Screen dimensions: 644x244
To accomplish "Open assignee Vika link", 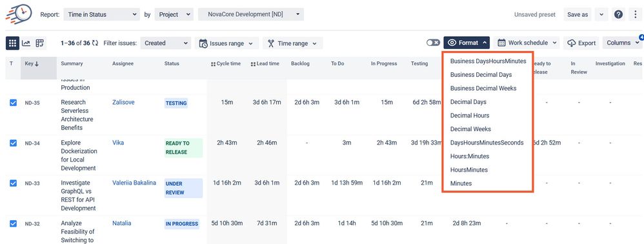I will pos(118,143).
